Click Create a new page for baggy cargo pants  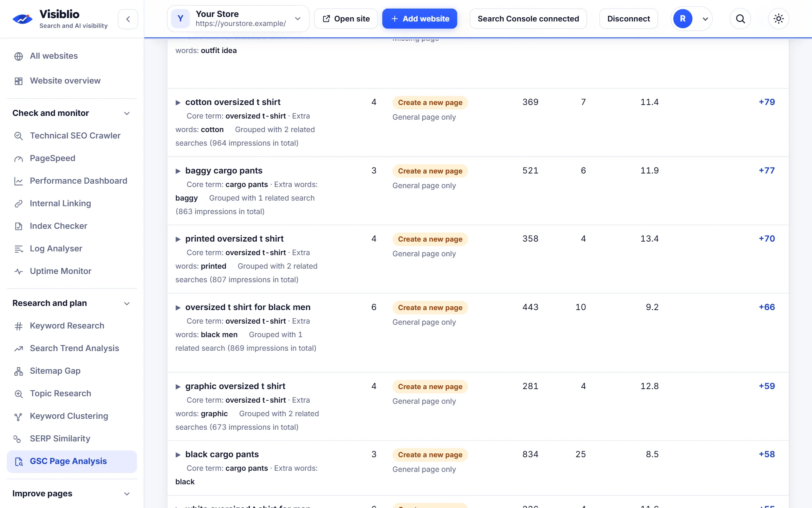430,171
